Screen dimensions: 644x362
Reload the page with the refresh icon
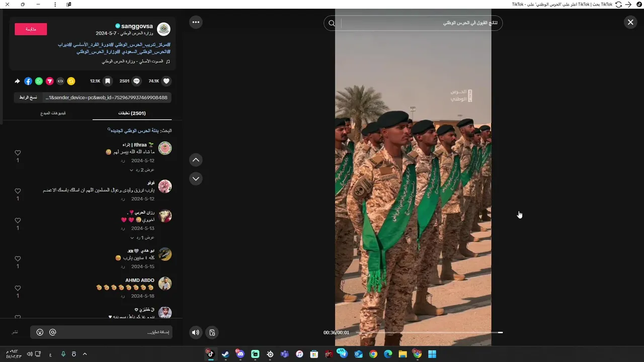click(619, 4)
